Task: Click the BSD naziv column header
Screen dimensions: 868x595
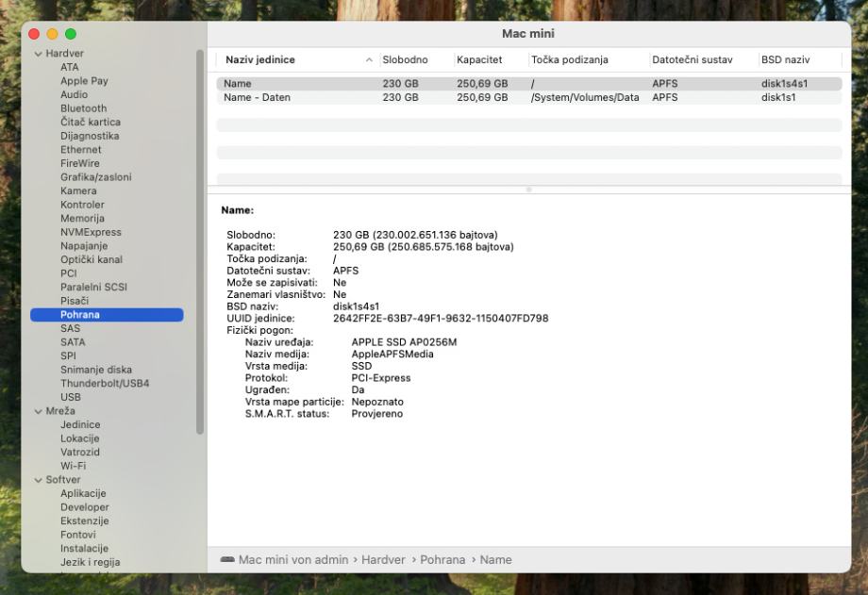Action: pos(785,60)
